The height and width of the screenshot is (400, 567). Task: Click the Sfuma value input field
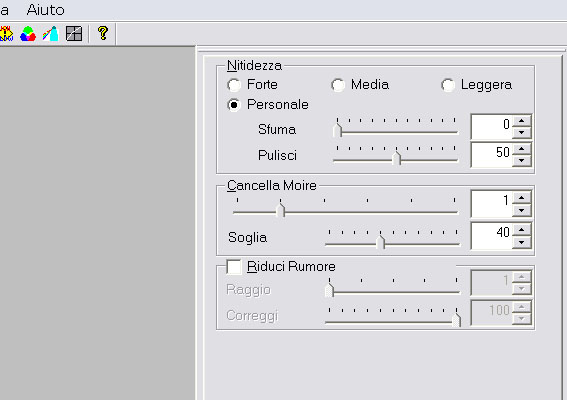tap(492, 127)
